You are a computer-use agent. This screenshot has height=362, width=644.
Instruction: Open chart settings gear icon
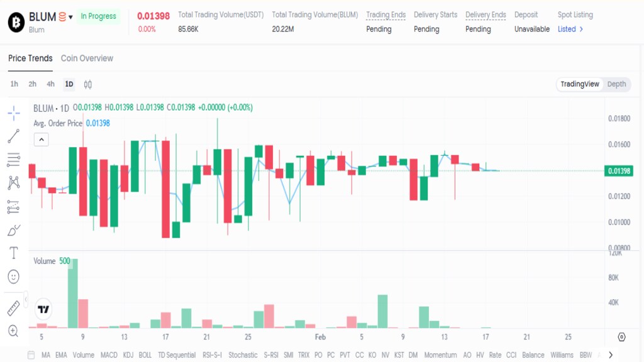coord(622,337)
